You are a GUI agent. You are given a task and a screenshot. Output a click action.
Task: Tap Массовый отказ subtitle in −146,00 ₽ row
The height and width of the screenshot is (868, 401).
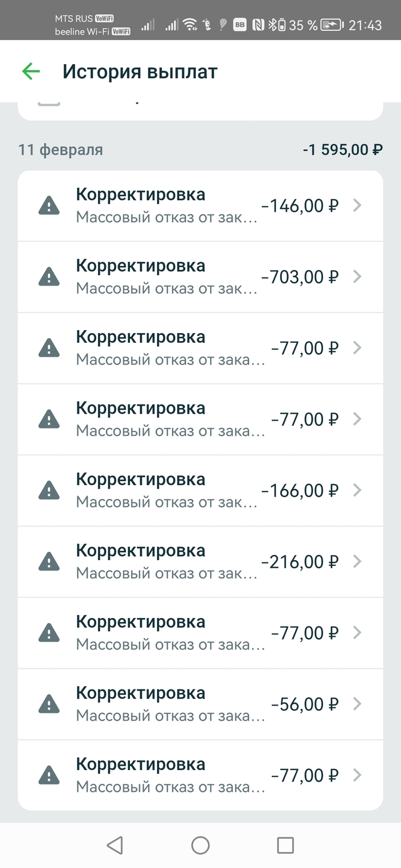(x=167, y=217)
